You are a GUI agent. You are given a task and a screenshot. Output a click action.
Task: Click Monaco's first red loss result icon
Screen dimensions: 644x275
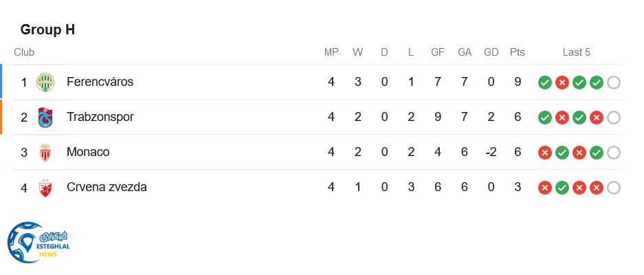click(x=545, y=153)
